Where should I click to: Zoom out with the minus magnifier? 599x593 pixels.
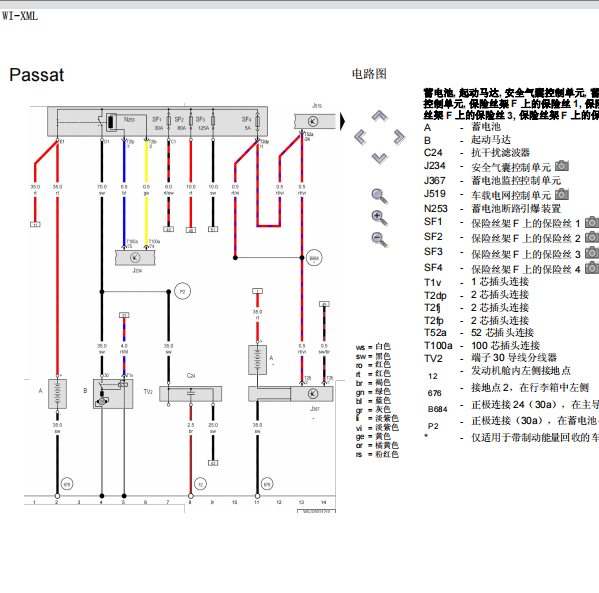click(380, 240)
